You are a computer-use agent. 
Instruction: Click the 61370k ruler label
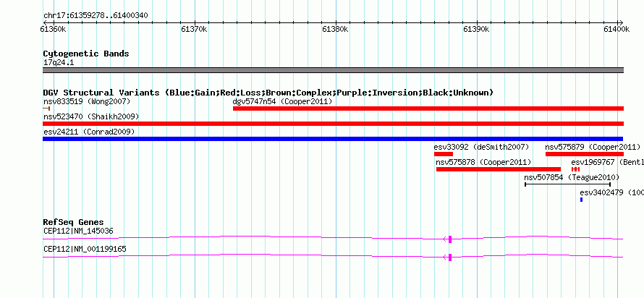coord(194,29)
